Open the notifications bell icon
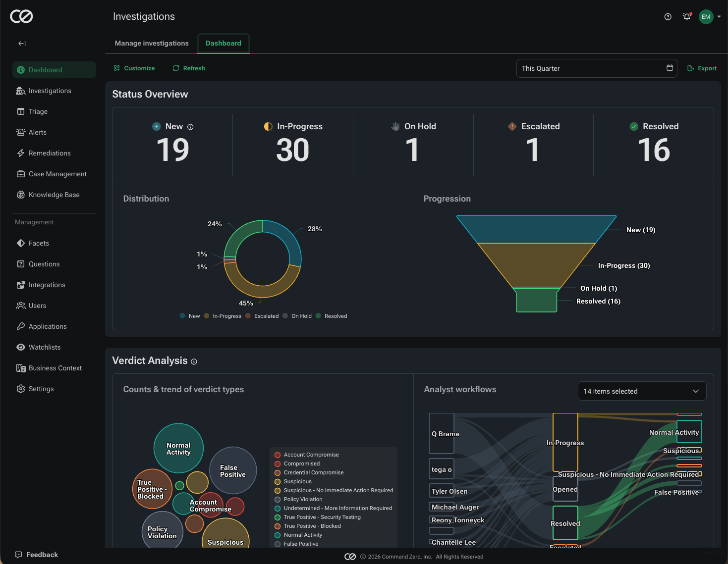The width and height of the screenshot is (728, 564). tap(687, 17)
